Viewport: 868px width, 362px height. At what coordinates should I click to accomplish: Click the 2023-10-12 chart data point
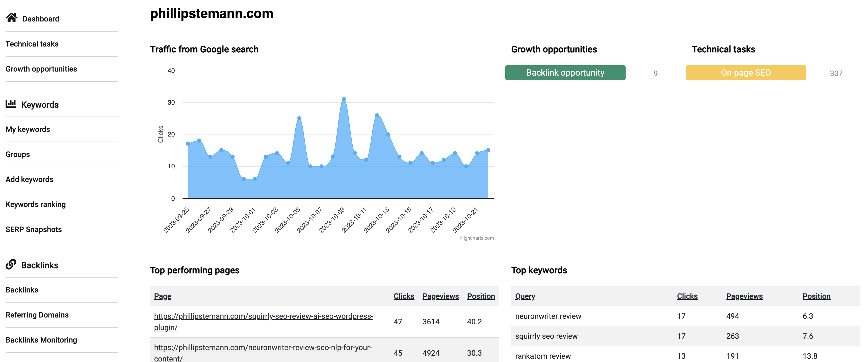(x=377, y=115)
